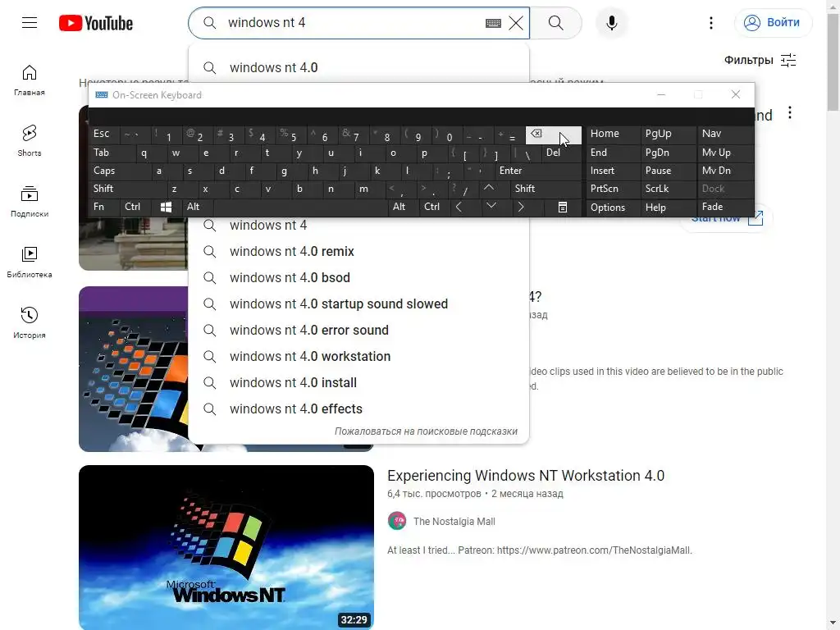Click 'Пожаловаться на поисковые подсказки' link

(x=426, y=431)
